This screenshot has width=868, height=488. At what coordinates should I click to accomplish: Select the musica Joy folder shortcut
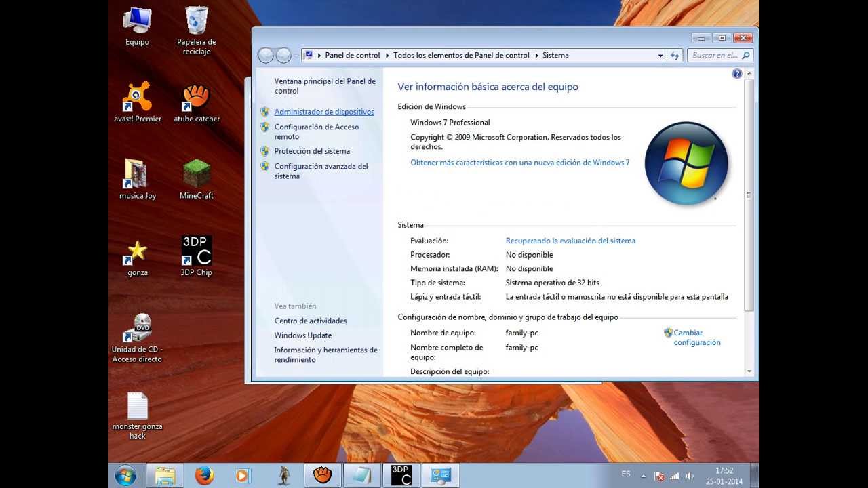[x=138, y=180]
